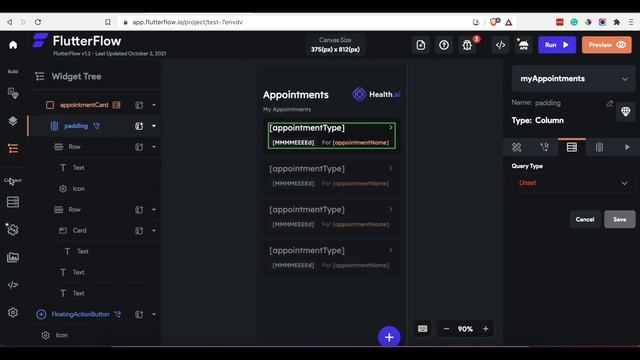Screen dimensions: 640x360
Task: Open the issues bug icon
Action: point(467,45)
